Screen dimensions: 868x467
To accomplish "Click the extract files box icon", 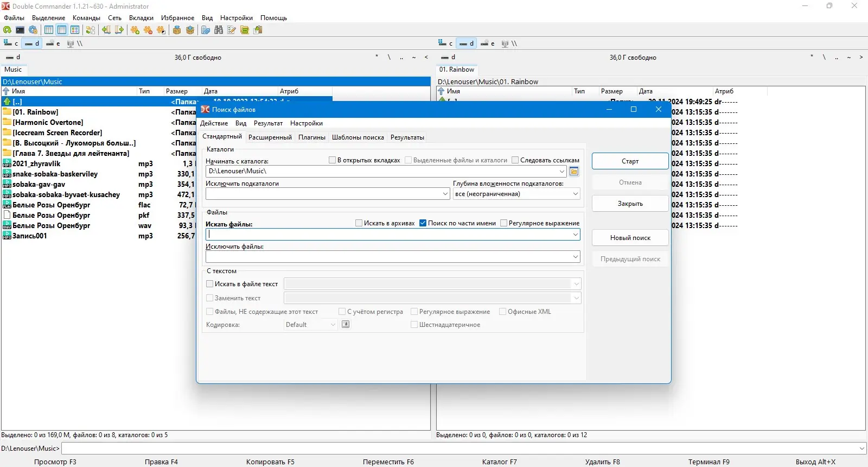I will [x=190, y=30].
